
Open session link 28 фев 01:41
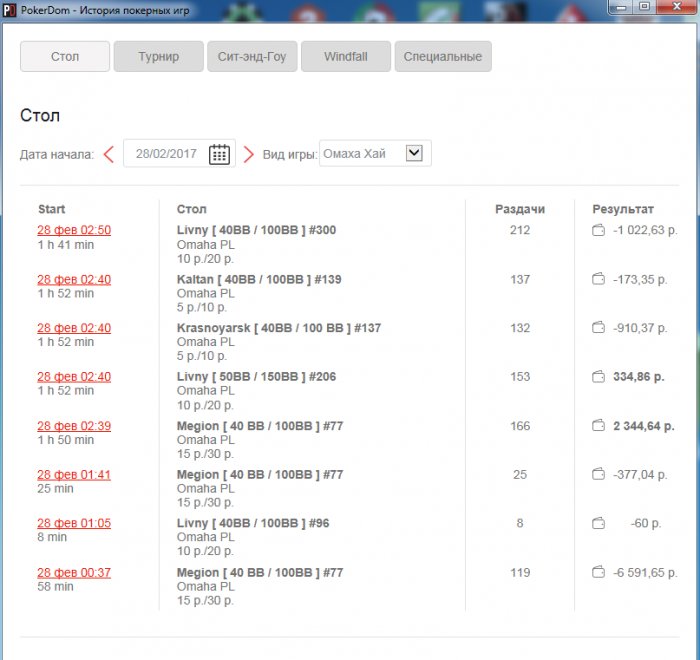pyautogui.click(x=74, y=475)
